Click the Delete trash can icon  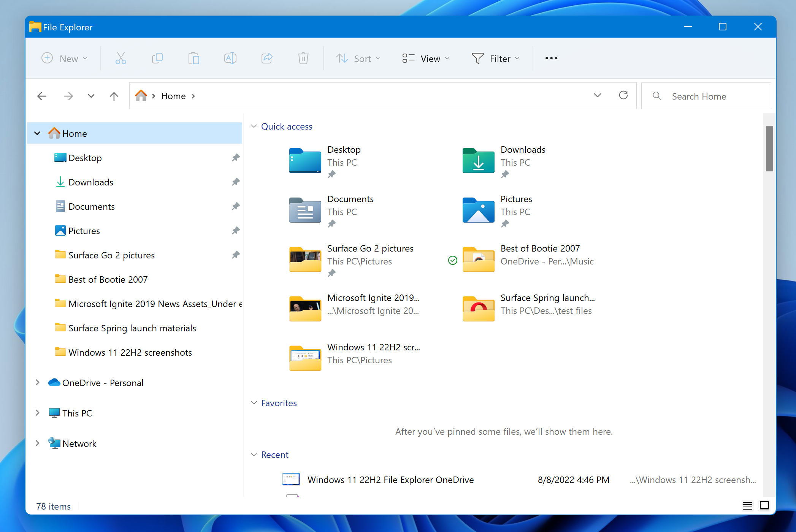click(x=303, y=58)
